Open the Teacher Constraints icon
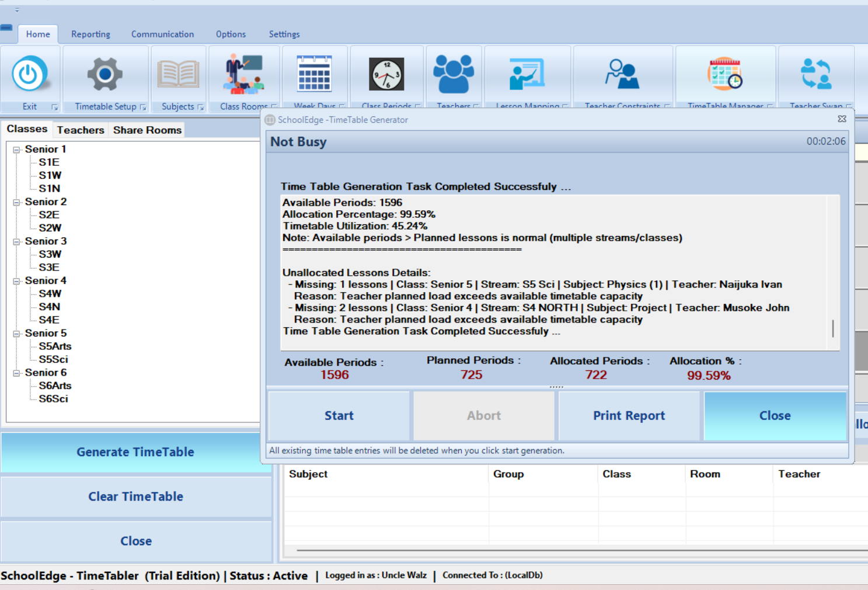 click(622, 74)
